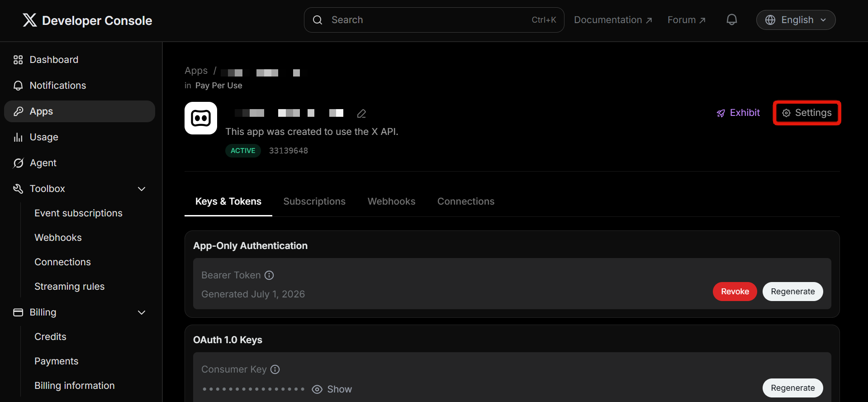Open the Webhooks tab

(391, 201)
